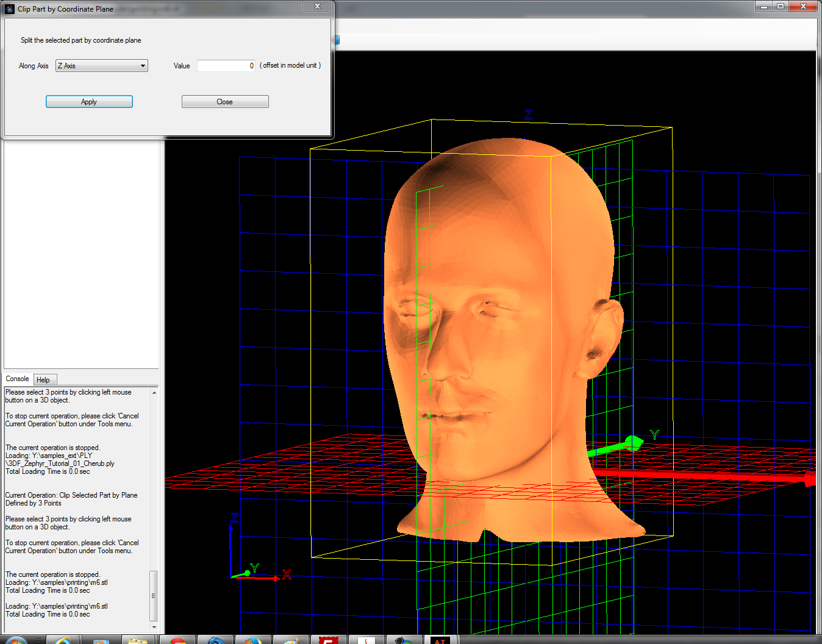Open Internet Explorer from the taskbar
The width and height of the screenshot is (822, 644).
tap(63, 640)
